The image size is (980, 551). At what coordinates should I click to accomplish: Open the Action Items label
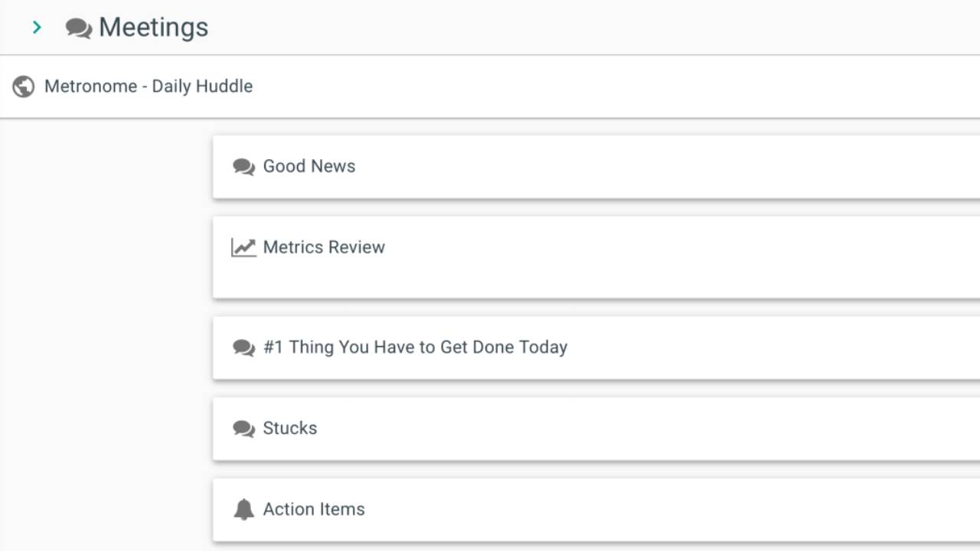click(x=314, y=509)
